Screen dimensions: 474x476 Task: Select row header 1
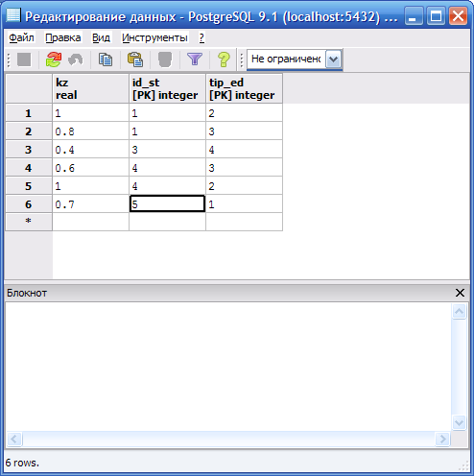(29, 113)
